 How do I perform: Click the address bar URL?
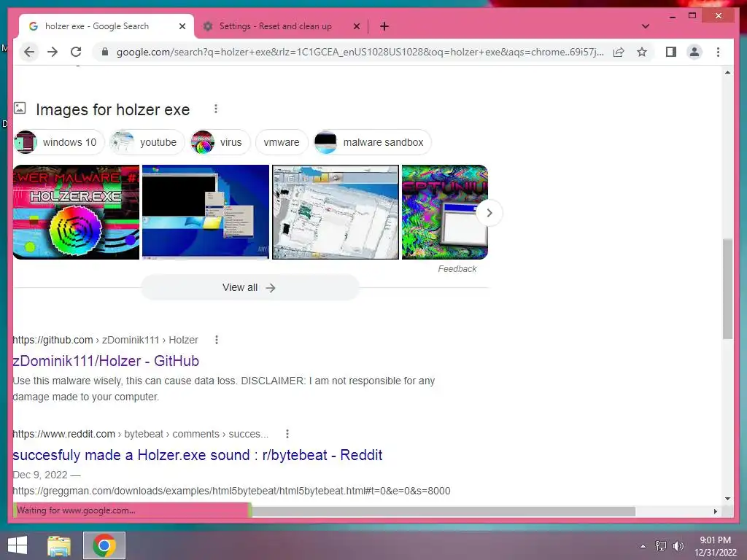click(360, 52)
